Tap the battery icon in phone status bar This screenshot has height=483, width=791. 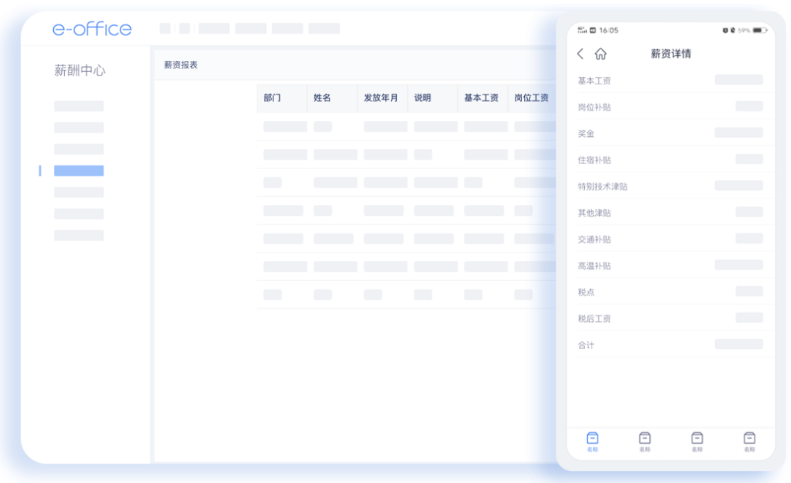[x=759, y=30]
